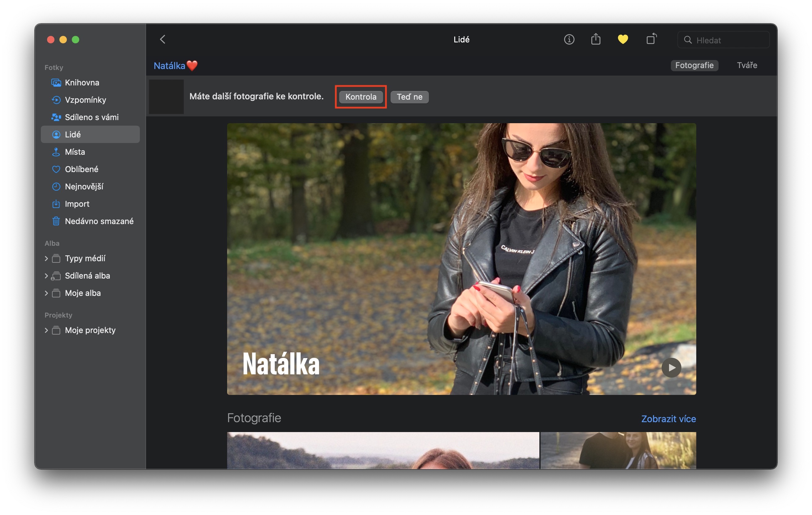812x515 pixels.
Task: Play the Natálka memory video
Action: pos(671,367)
